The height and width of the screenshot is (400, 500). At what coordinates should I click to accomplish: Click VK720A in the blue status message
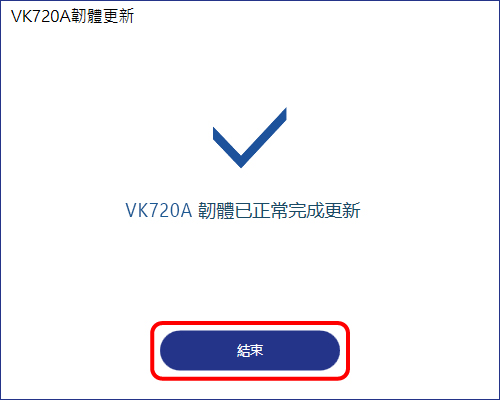[x=159, y=211]
